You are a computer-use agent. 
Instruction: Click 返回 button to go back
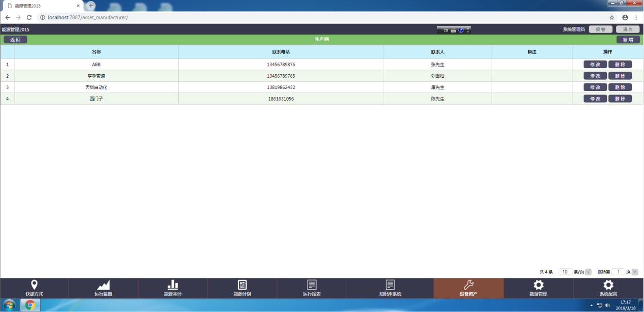15,40
